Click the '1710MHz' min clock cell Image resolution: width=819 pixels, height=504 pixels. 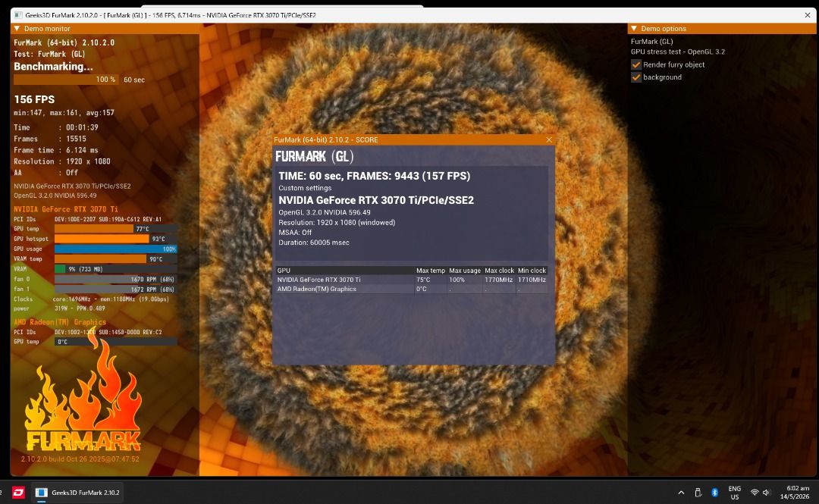(532, 280)
